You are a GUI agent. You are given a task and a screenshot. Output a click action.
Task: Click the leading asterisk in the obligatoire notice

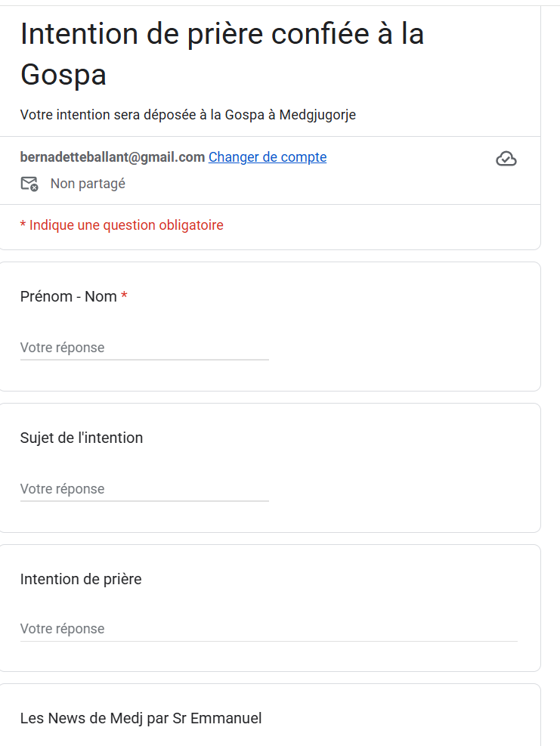[x=23, y=225]
